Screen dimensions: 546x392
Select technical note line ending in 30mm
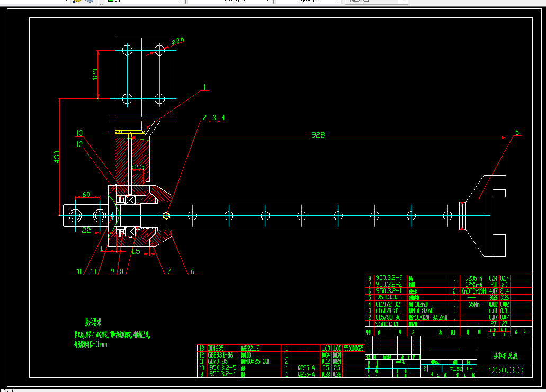pyautogui.click(x=91, y=344)
